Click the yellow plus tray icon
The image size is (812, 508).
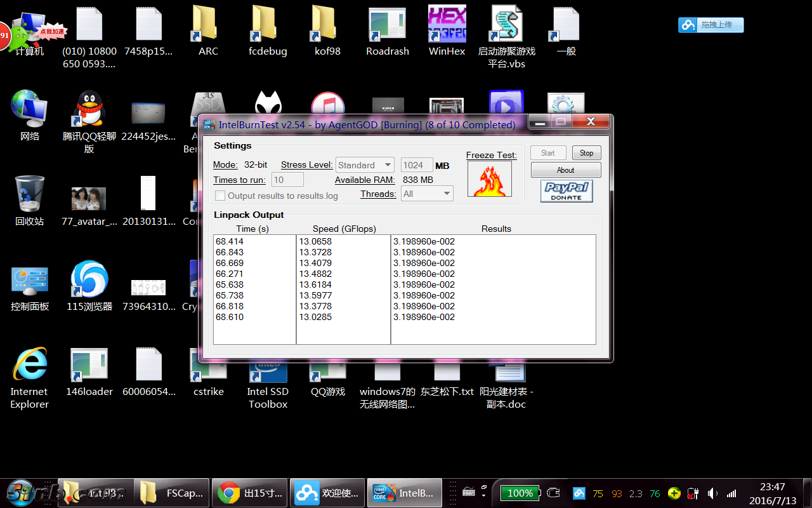point(674,493)
